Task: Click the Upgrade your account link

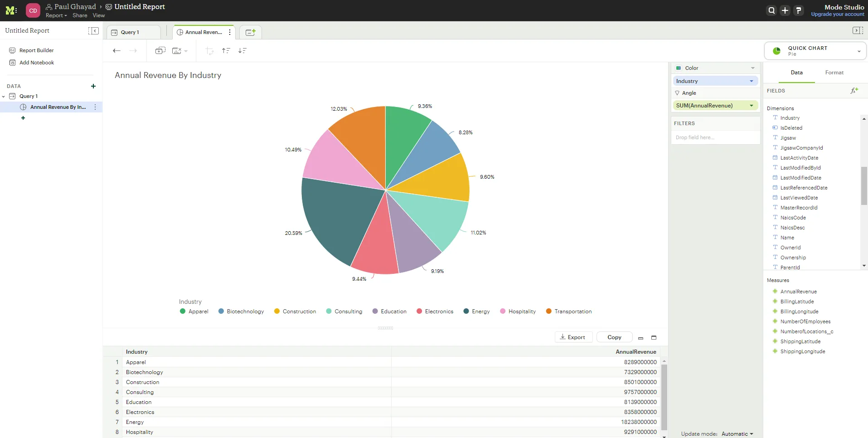Action: point(837,15)
